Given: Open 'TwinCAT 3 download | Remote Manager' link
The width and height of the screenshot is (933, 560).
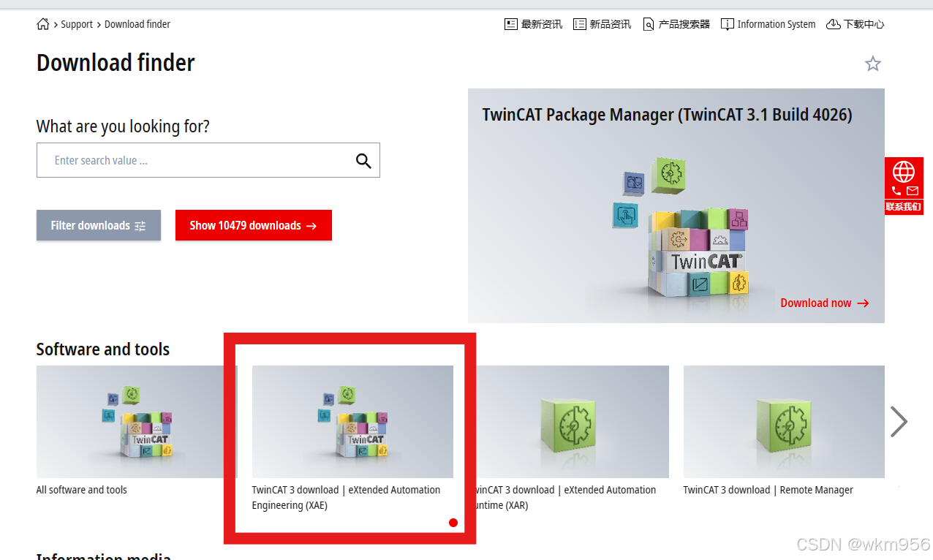Looking at the screenshot, I should point(768,490).
